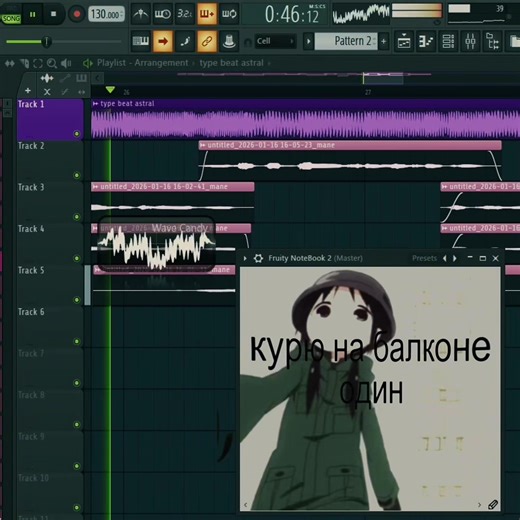Toggle the link/multilink to controllers icon
The height and width of the screenshot is (520, 520).
pos(207,41)
